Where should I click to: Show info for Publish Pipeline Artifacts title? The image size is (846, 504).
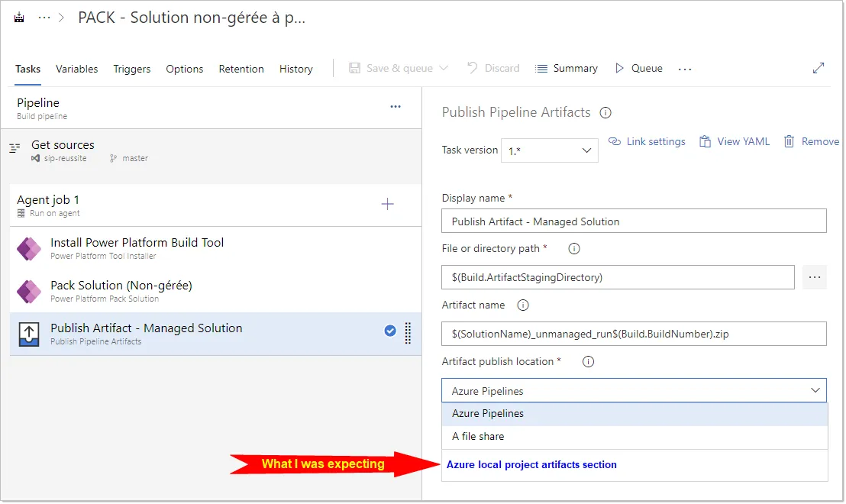pyautogui.click(x=605, y=113)
